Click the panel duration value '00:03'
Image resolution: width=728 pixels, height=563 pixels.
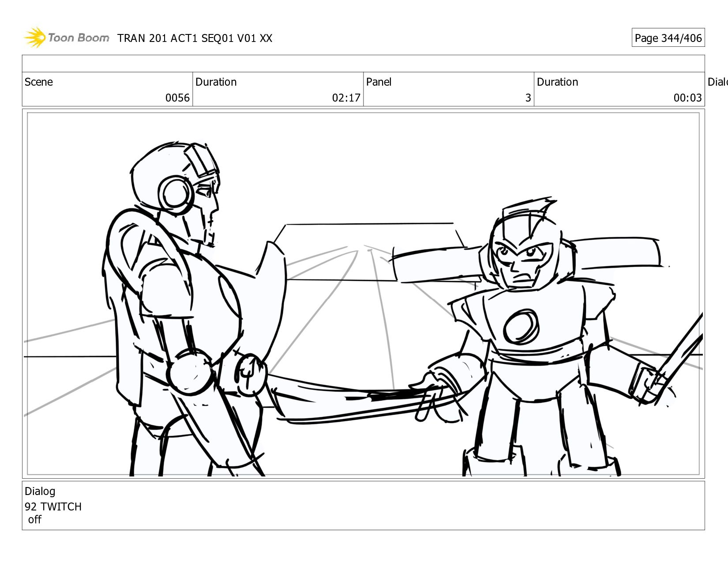[x=687, y=98]
